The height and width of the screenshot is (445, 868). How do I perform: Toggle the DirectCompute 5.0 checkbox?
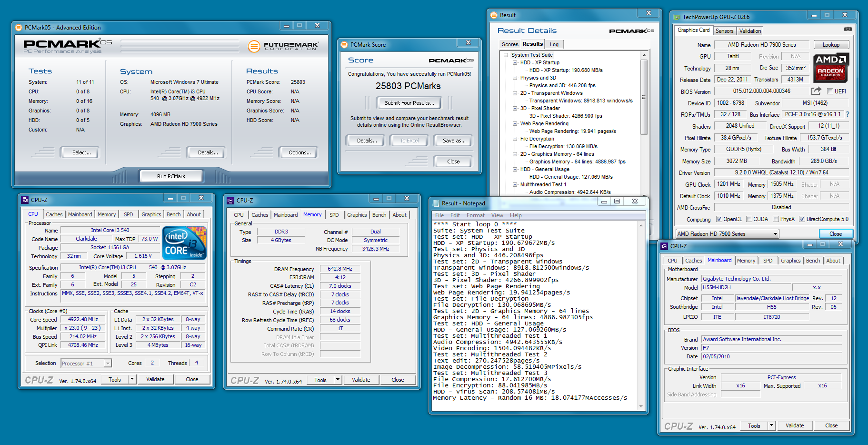point(802,219)
